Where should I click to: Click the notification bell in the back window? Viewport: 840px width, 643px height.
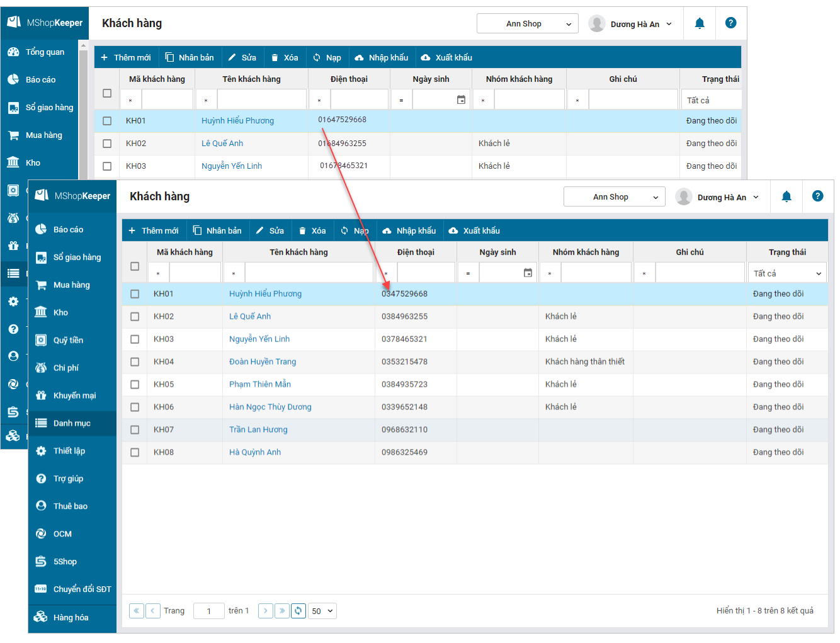700,23
